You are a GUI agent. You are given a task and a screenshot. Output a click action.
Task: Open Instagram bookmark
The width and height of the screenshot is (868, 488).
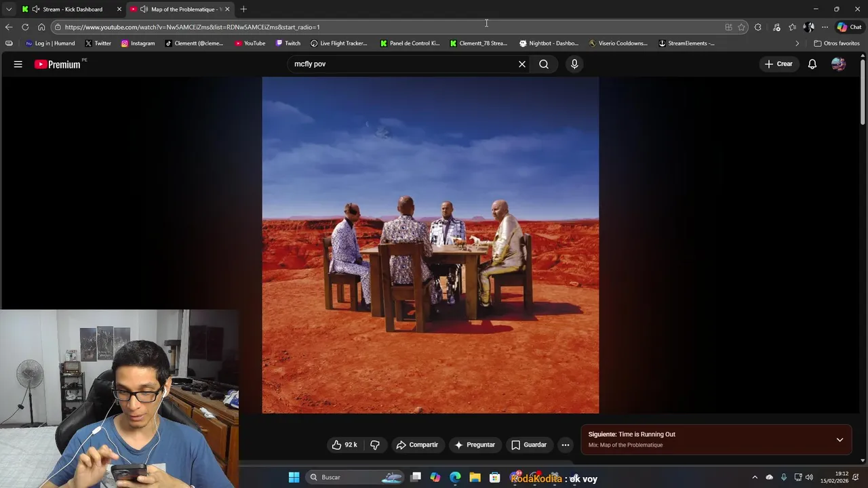coord(138,43)
